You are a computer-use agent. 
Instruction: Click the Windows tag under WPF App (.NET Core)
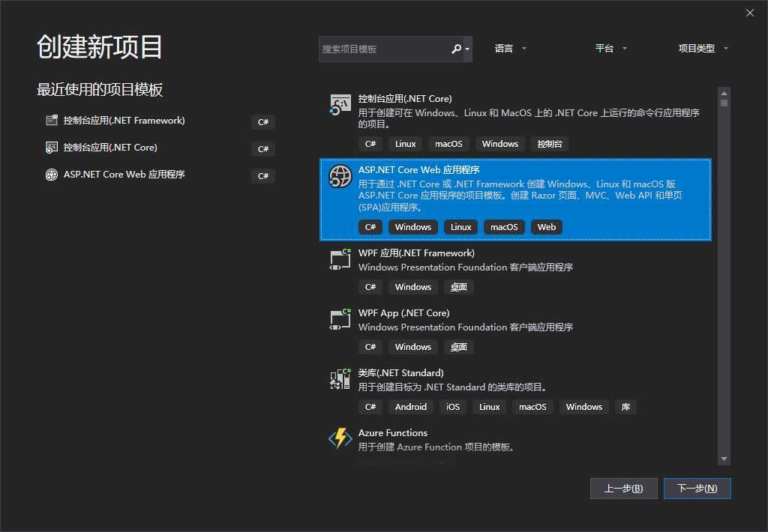click(x=413, y=347)
